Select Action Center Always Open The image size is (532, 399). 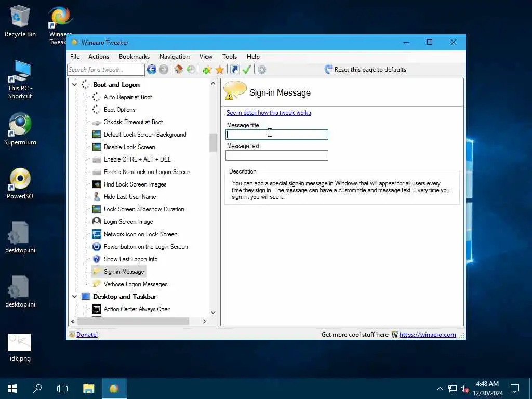point(137,309)
